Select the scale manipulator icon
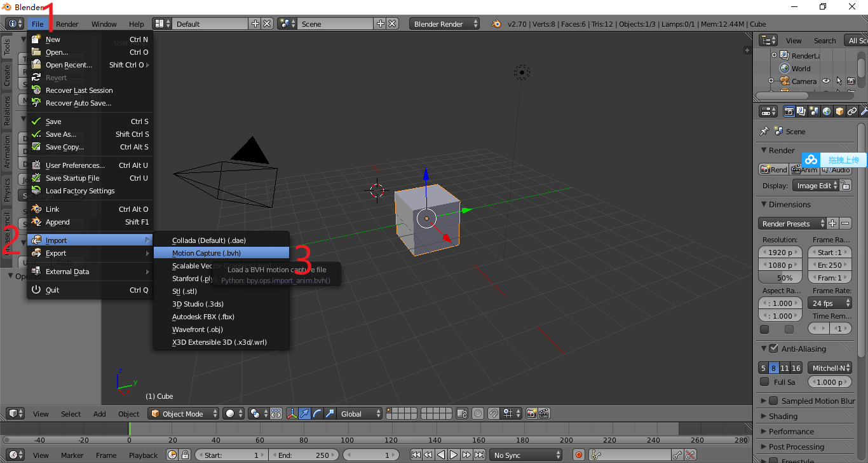868x463 pixels. pyautogui.click(x=330, y=413)
